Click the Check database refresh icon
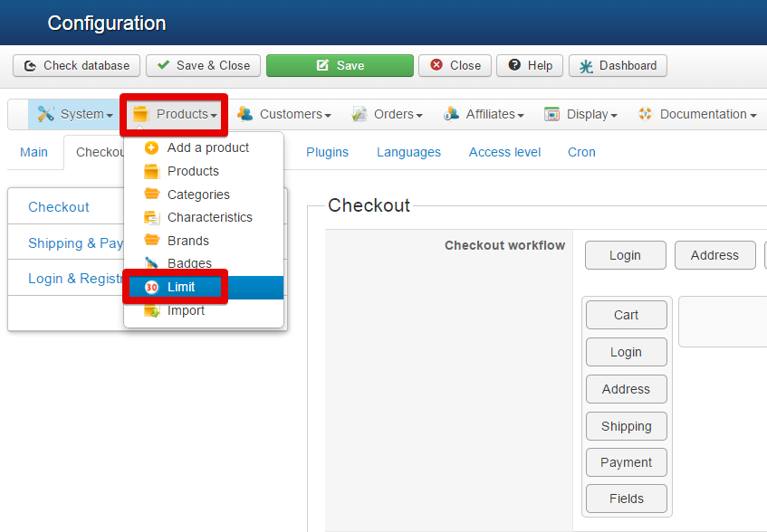Screen dimensions: 767x532 (30, 66)
